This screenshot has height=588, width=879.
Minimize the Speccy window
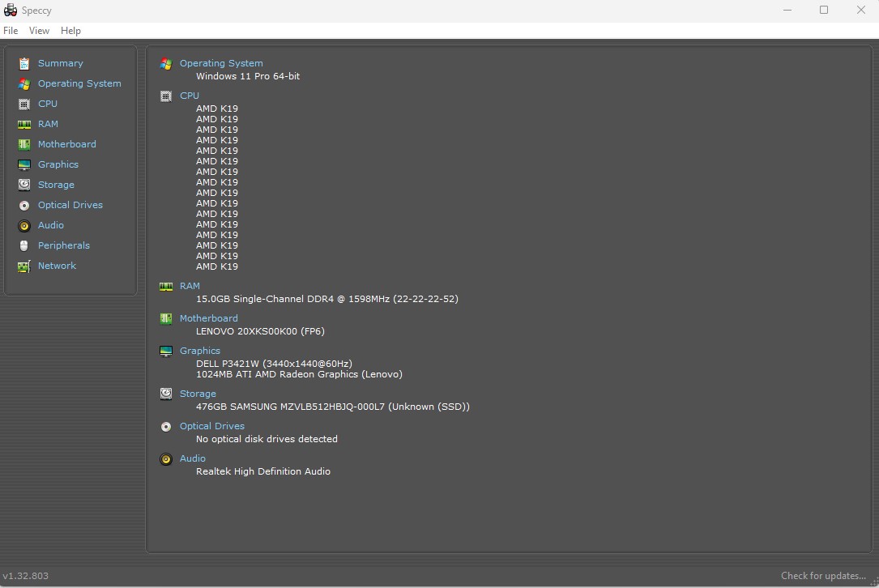coord(787,10)
